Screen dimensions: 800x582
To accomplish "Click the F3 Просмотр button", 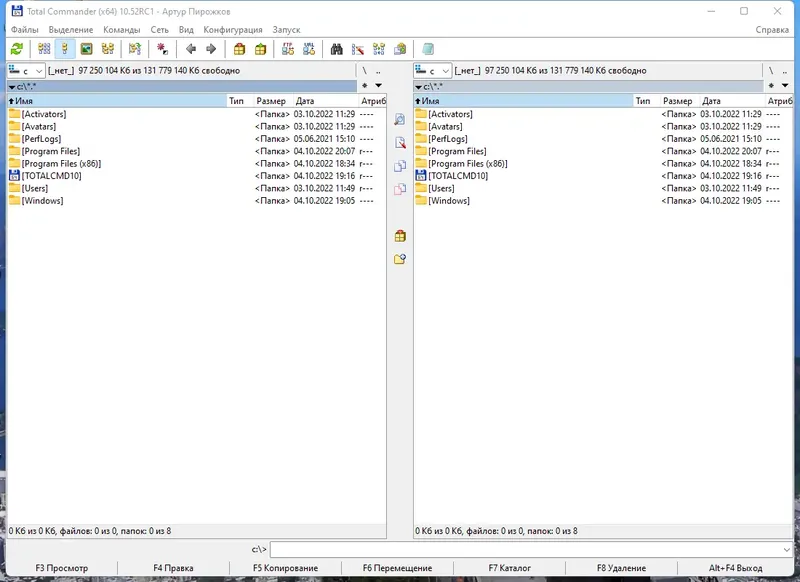I will pyautogui.click(x=62, y=568).
